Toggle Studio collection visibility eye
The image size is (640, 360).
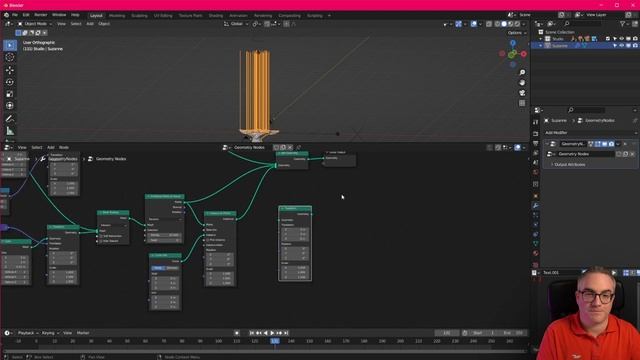(x=622, y=39)
